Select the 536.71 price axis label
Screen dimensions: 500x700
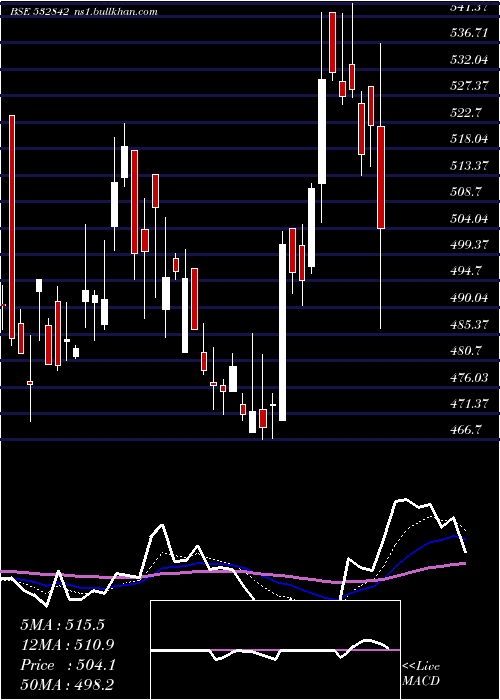468,33
